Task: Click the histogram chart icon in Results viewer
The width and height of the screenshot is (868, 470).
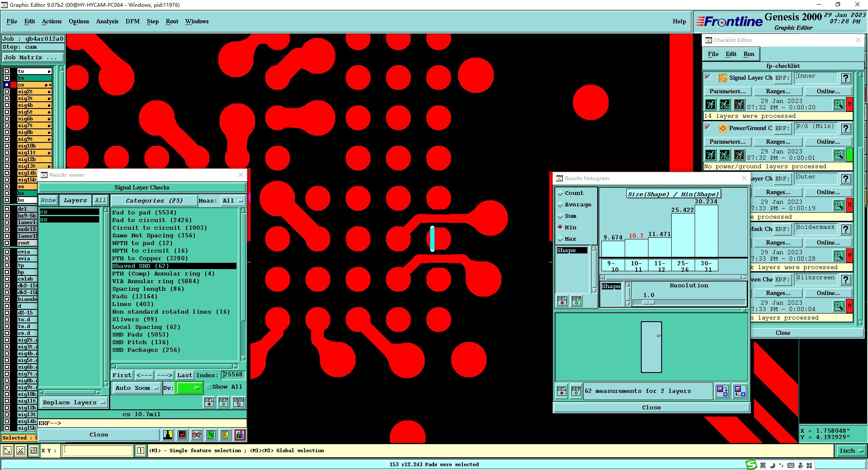Action: tap(240, 435)
